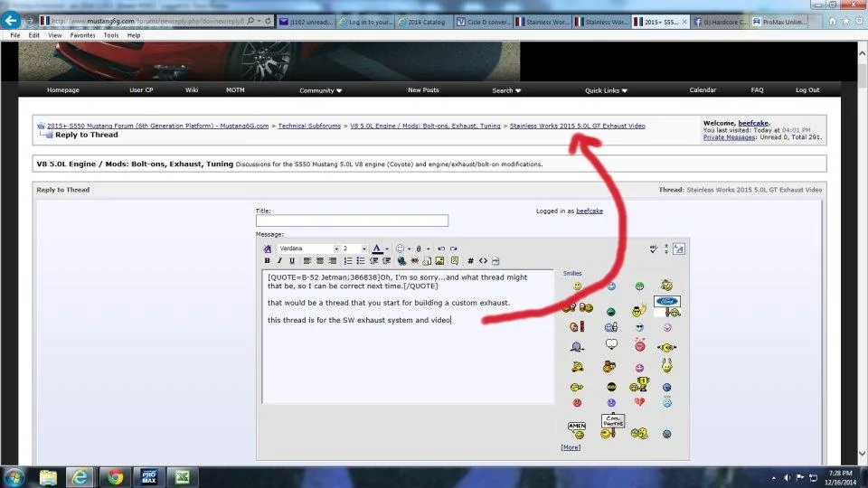Screen dimensions: 868x488
Task: Expand the Search menu
Action: (x=506, y=90)
